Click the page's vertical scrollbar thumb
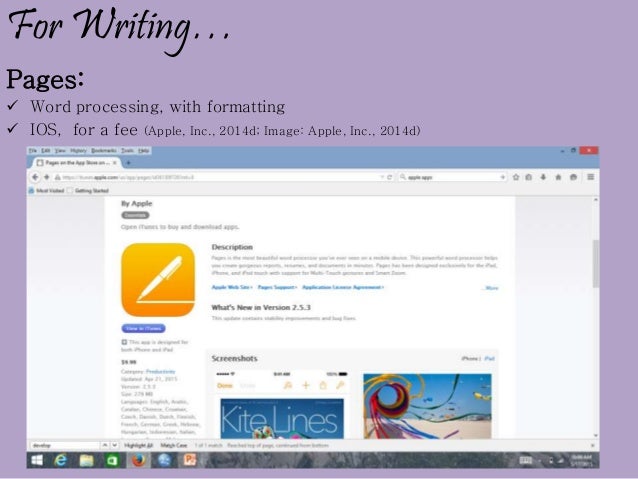 [596, 264]
